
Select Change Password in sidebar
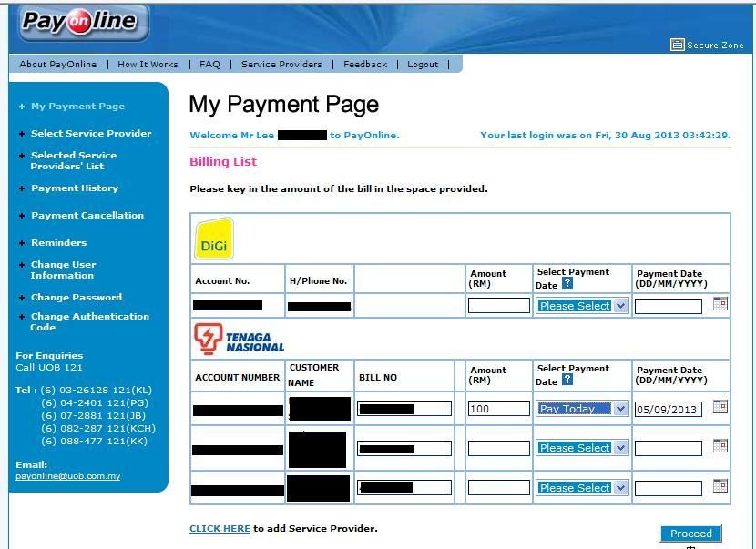coord(76,298)
